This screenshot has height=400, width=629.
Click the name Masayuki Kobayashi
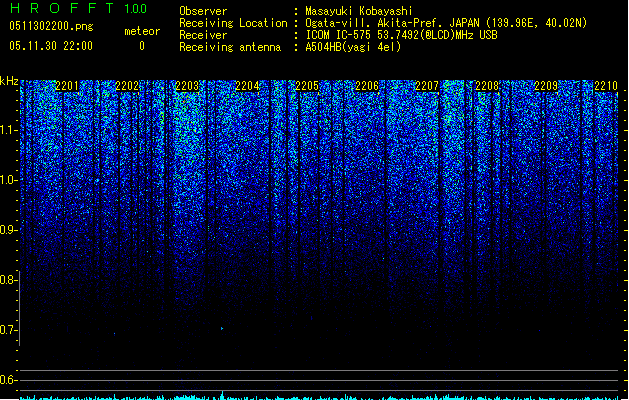click(x=359, y=11)
